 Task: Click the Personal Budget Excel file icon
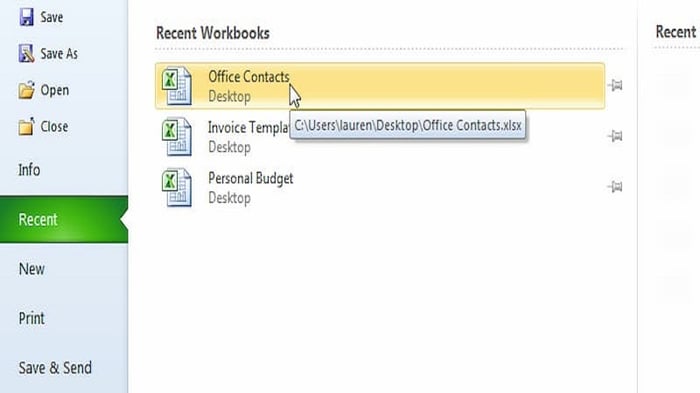click(177, 188)
